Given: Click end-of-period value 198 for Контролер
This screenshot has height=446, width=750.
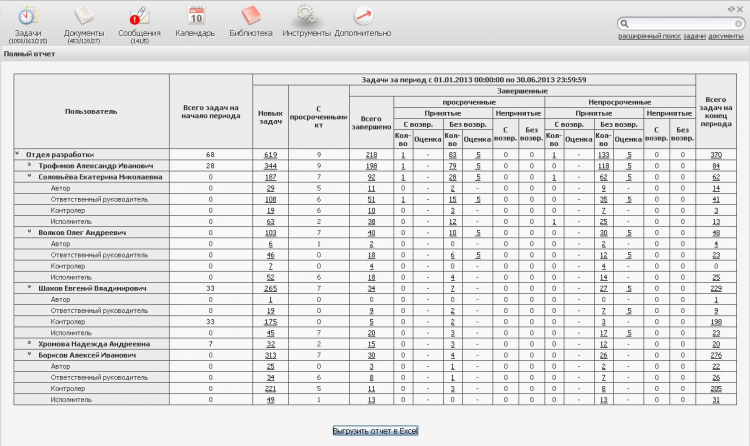Looking at the screenshot, I should coord(716,322).
